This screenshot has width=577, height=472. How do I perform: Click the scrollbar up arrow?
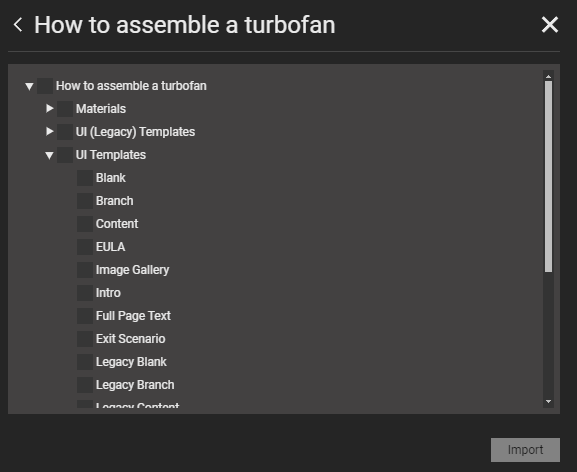(548, 77)
